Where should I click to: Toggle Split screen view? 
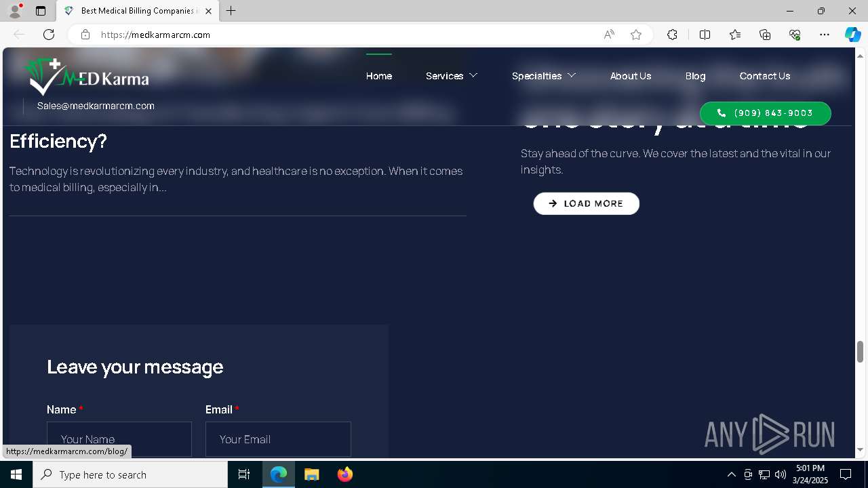coord(705,35)
